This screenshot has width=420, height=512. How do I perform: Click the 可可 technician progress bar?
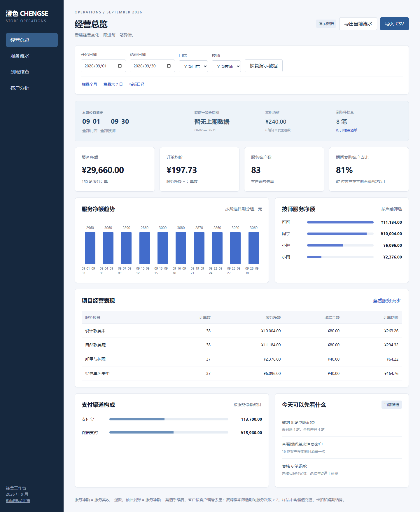(340, 222)
